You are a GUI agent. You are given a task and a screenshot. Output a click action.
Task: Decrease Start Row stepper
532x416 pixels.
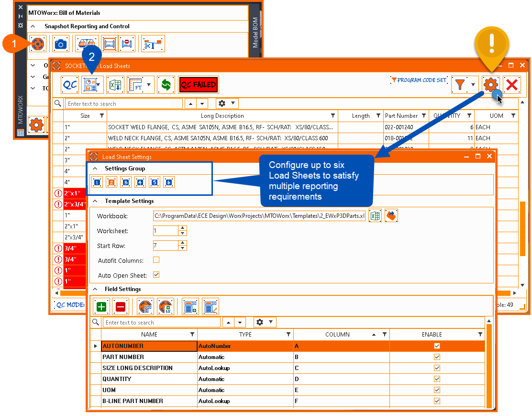[183, 248]
